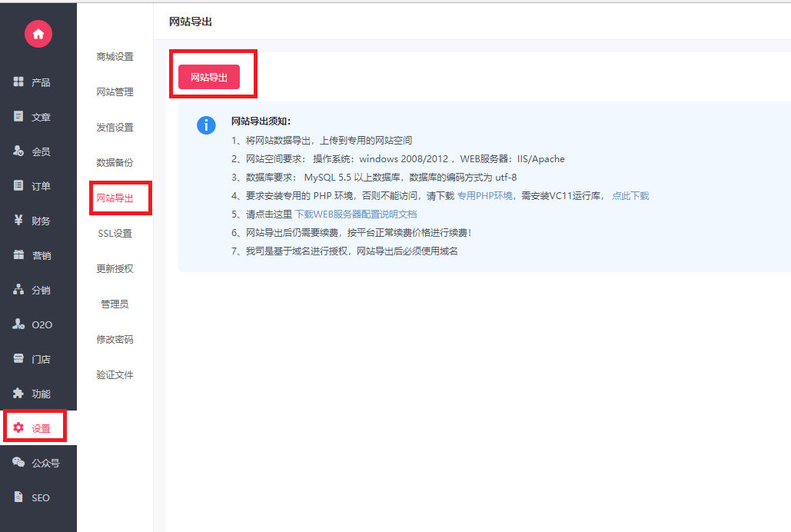Click the 设置 gear icon

pyautogui.click(x=18, y=428)
